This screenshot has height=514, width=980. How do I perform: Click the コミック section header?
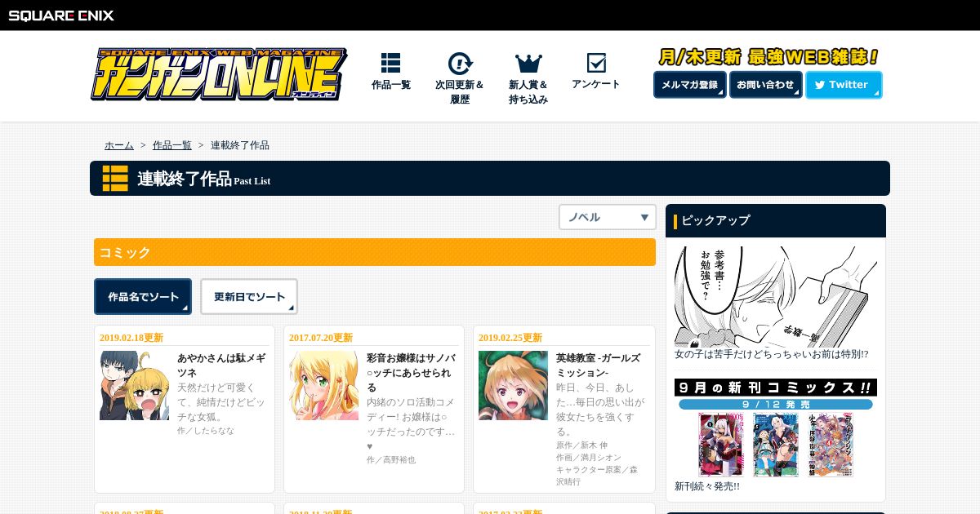pos(375,252)
